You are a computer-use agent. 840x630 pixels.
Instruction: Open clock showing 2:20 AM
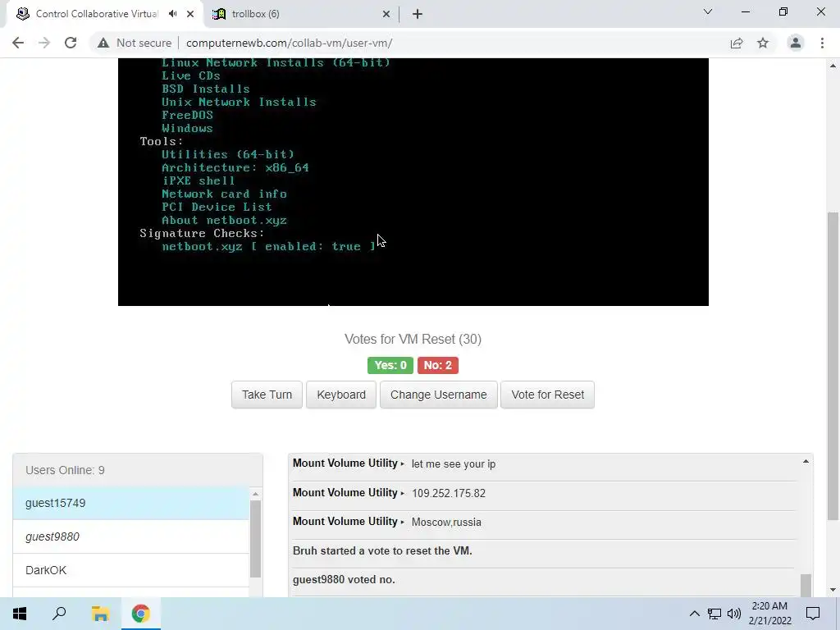[769, 614]
